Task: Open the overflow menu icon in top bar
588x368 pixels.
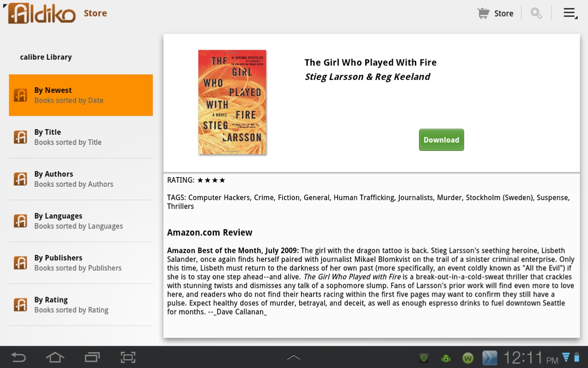Action: [x=571, y=13]
